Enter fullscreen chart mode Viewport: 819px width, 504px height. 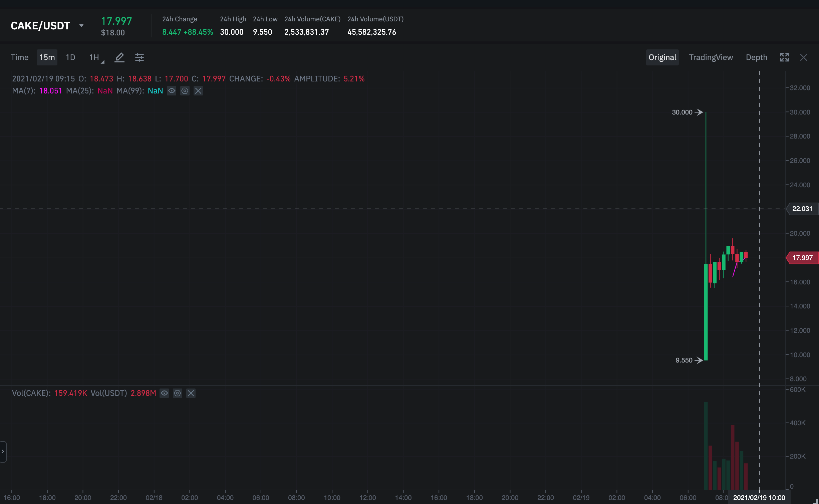[784, 57]
